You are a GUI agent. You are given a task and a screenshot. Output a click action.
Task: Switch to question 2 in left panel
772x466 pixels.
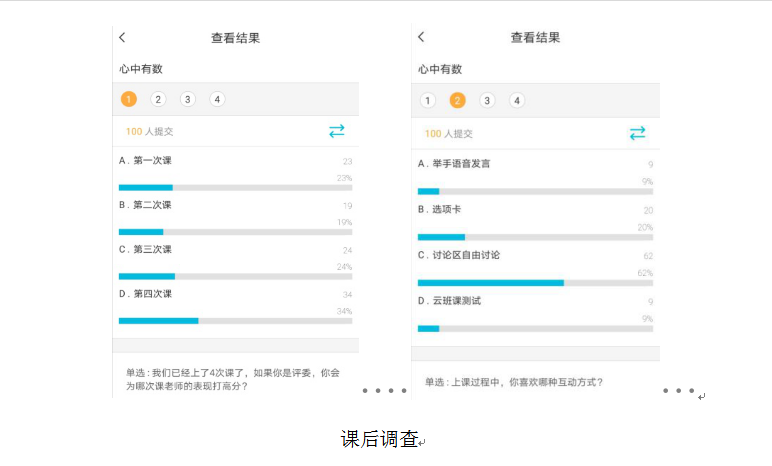(158, 99)
